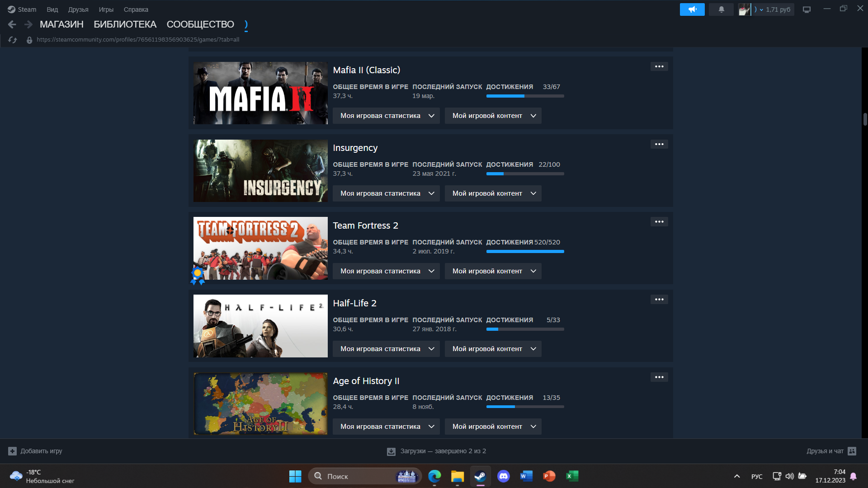Expand my game stats for Mafia II
This screenshot has width=868, height=488.
pyautogui.click(x=386, y=116)
